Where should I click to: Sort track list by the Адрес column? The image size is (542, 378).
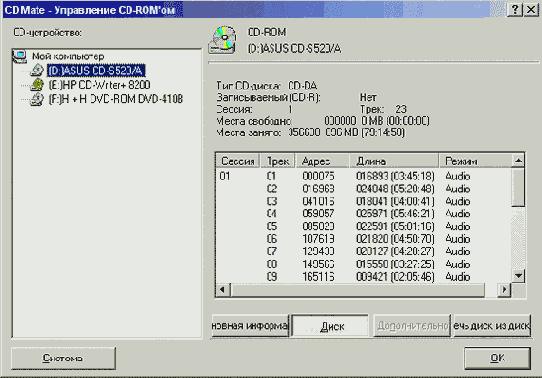pyautogui.click(x=322, y=161)
